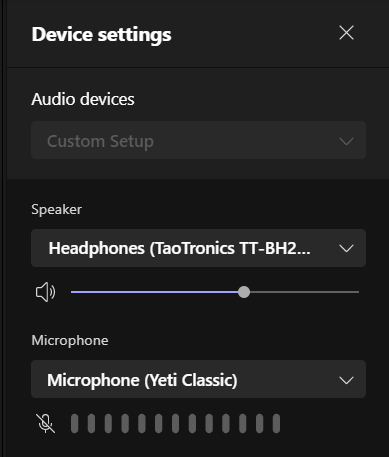
Task: Click the Device settings heading
Action: (101, 35)
